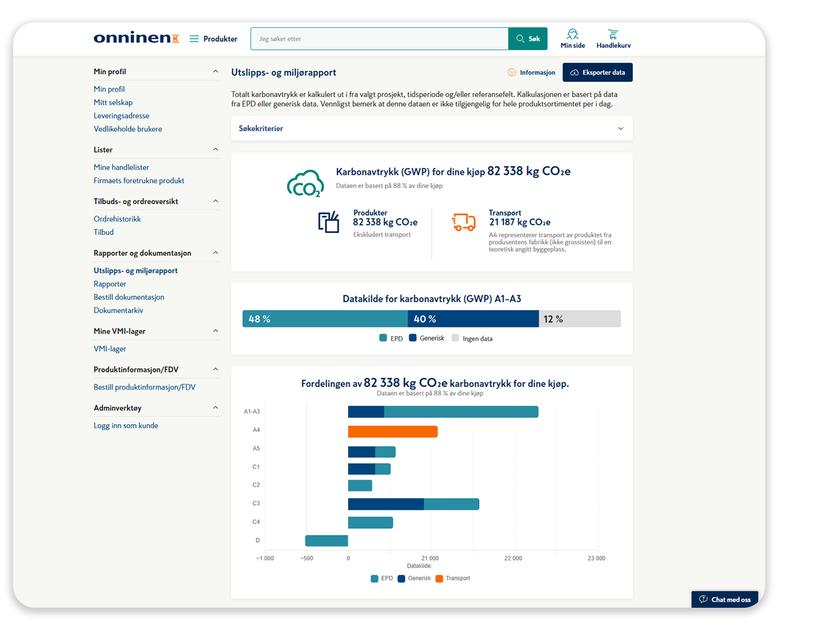Click the search magnifier Søk button
The height and width of the screenshot is (630, 840).
click(x=528, y=39)
